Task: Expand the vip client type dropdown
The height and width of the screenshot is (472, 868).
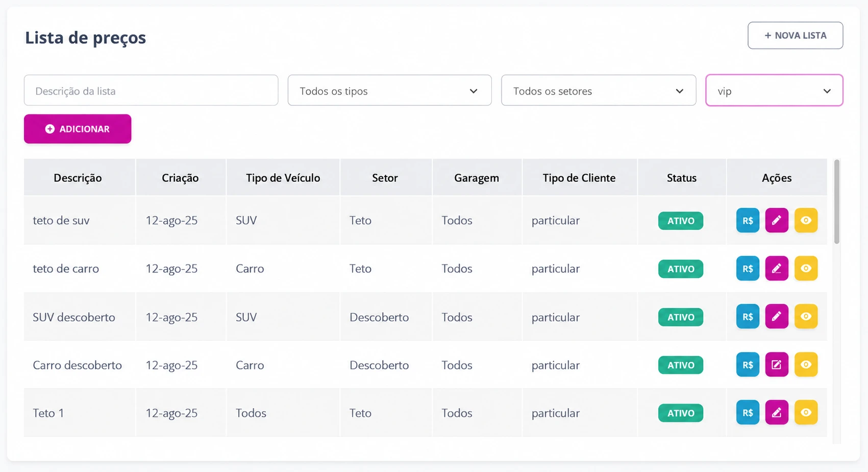Action: point(774,90)
